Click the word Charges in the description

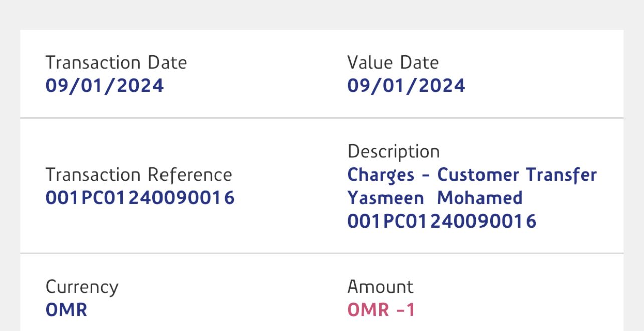[x=381, y=175]
